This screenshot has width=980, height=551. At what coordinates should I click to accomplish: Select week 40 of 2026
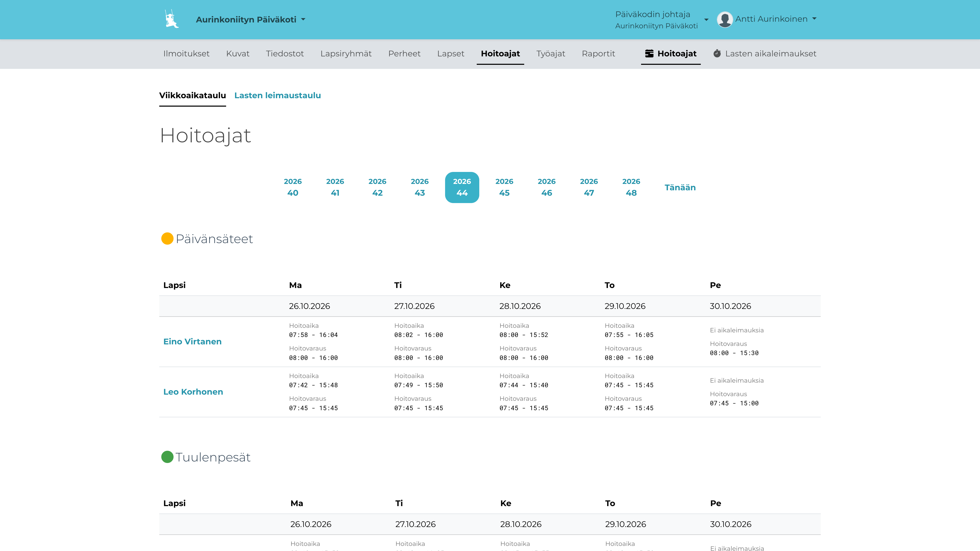pos(292,187)
